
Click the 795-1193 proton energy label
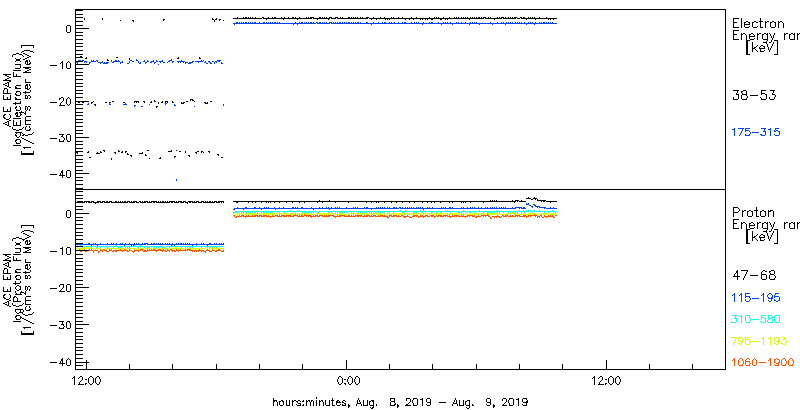click(x=760, y=341)
